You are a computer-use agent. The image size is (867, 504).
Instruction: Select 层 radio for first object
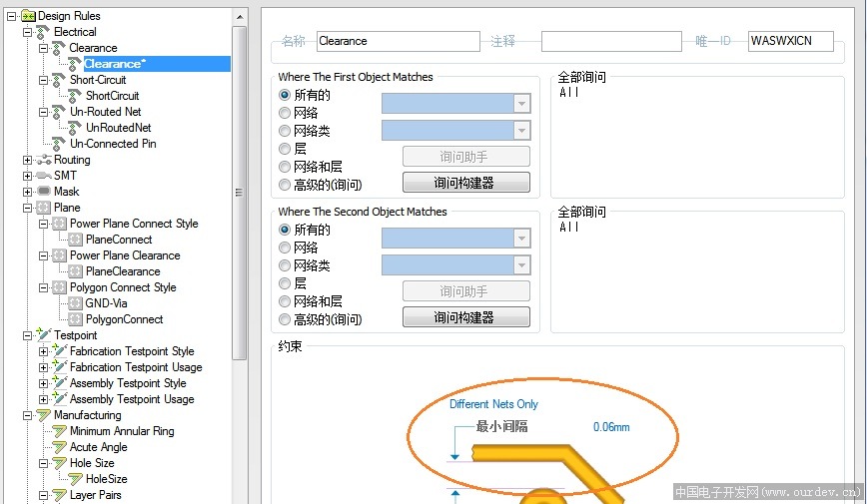(x=285, y=149)
